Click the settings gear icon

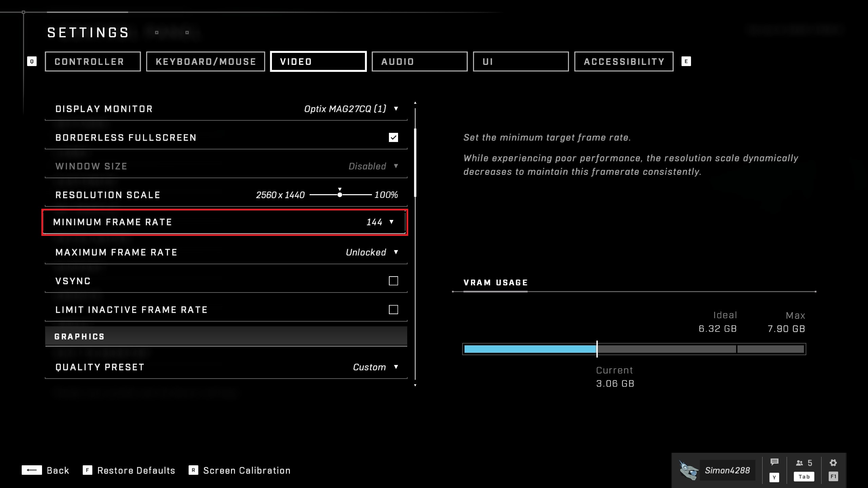833,463
